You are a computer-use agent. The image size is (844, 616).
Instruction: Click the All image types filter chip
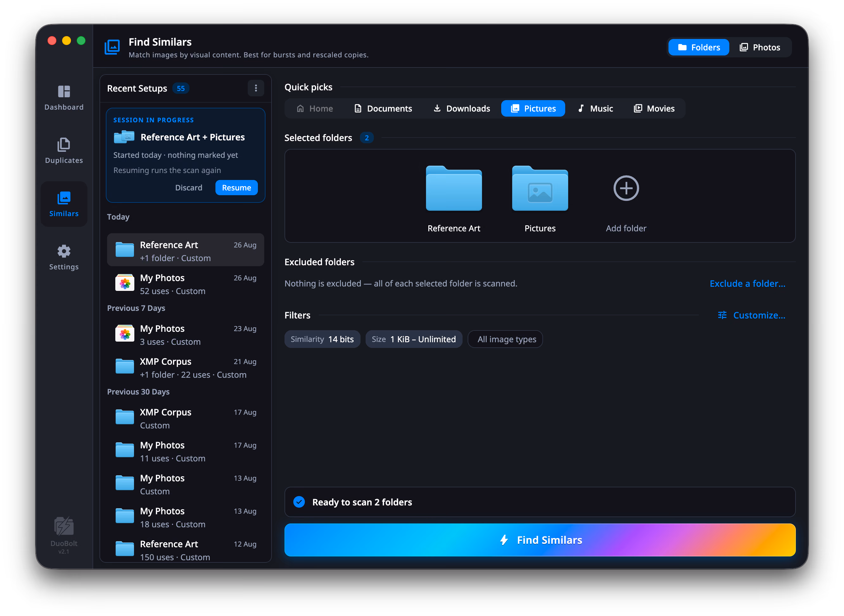point(505,339)
